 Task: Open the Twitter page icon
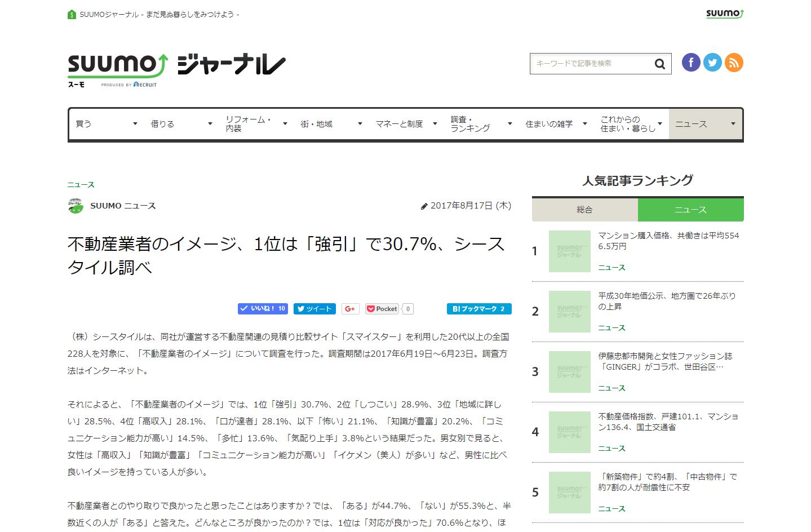(712, 63)
